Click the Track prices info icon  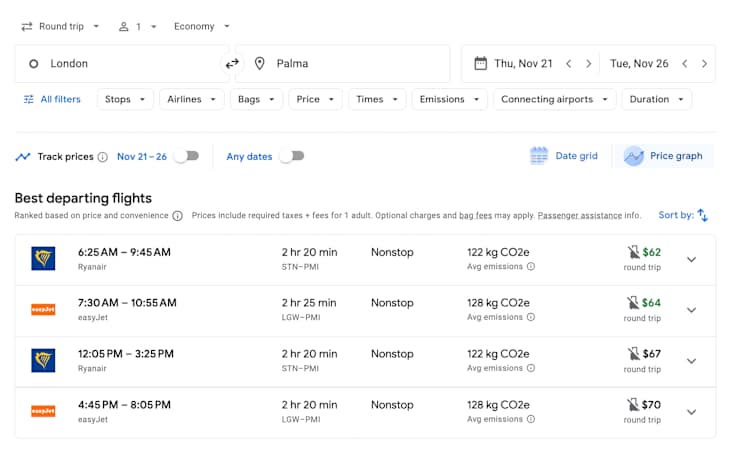[x=103, y=157]
